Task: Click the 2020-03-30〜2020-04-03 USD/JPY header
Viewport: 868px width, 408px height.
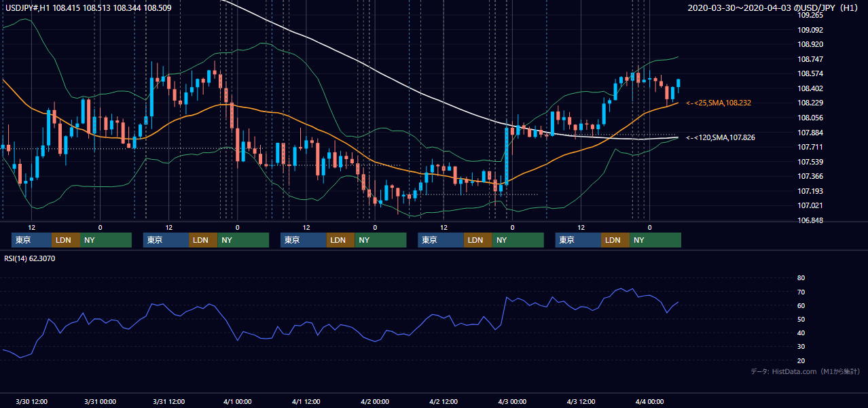Action: 774,8
